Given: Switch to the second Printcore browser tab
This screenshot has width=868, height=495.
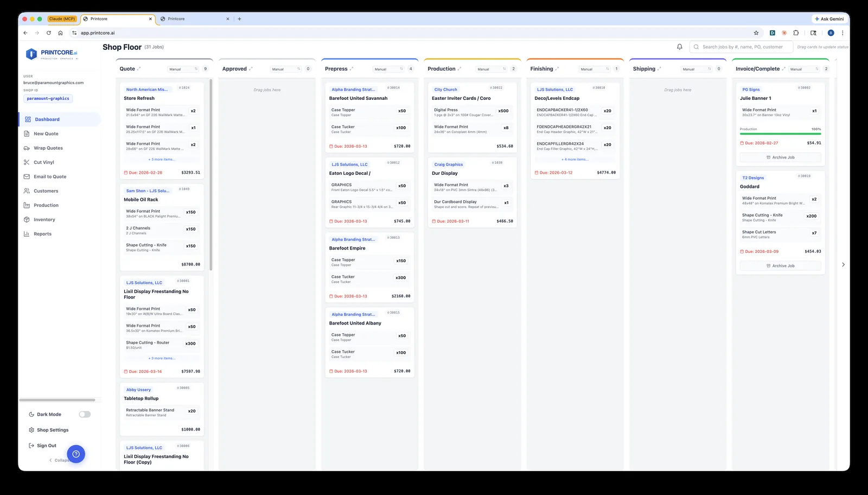Looking at the screenshot, I should (x=195, y=19).
